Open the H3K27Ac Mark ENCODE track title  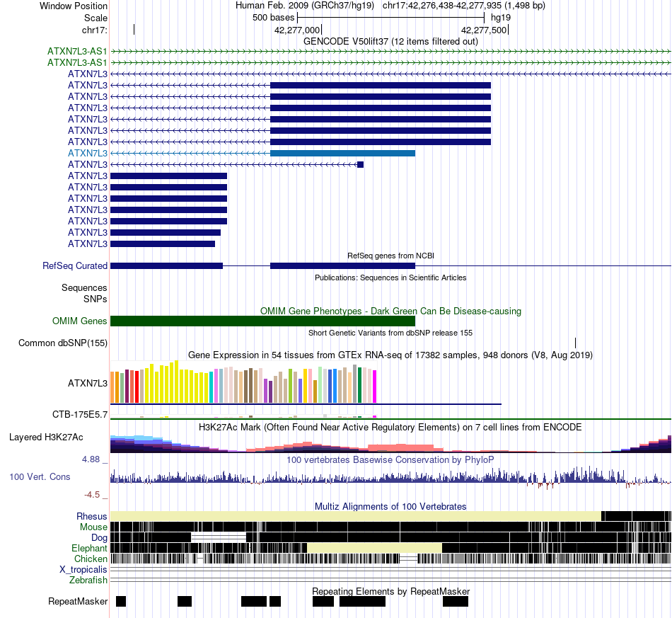pos(390,427)
